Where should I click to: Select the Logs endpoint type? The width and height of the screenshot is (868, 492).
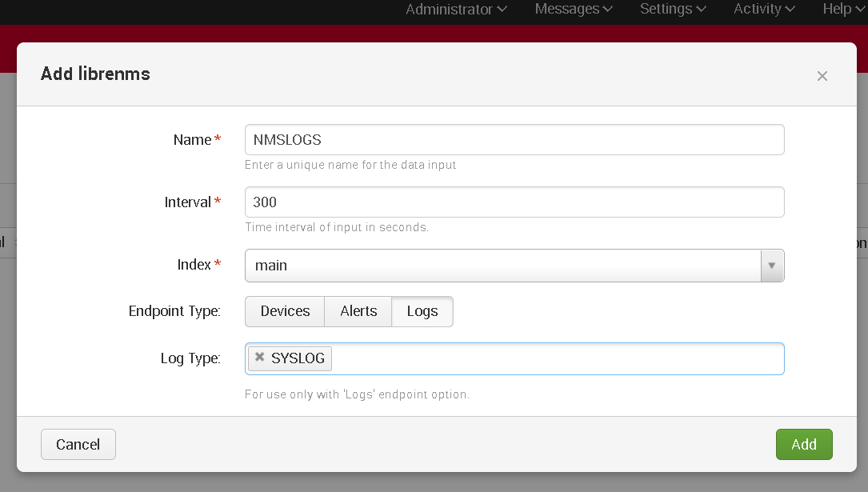422,311
